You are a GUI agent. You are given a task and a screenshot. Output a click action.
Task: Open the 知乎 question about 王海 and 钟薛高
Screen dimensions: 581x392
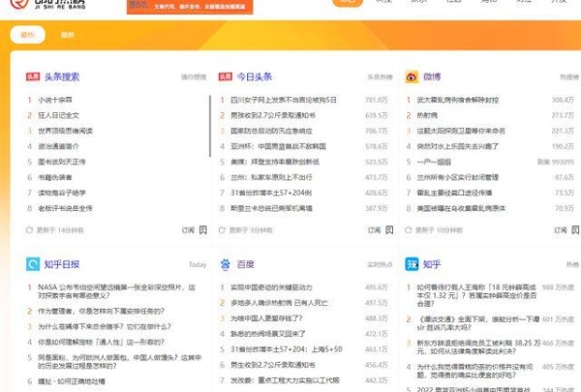tap(476, 295)
